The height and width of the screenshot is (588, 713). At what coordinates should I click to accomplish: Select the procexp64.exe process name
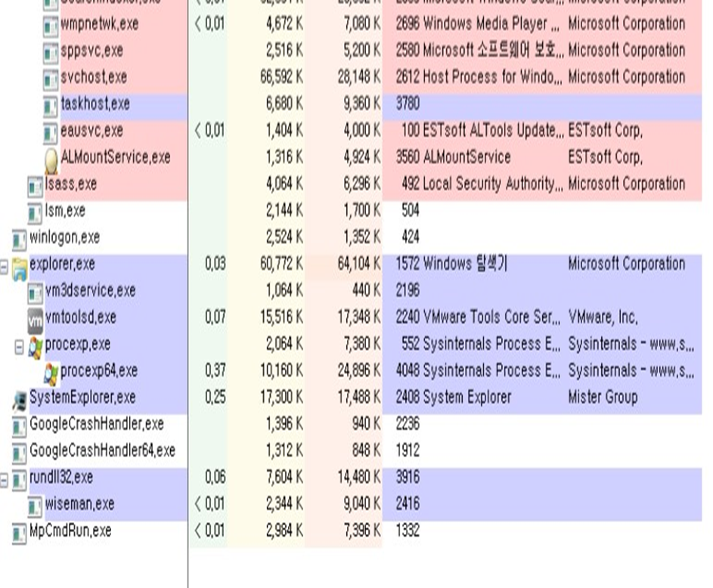click(x=99, y=371)
